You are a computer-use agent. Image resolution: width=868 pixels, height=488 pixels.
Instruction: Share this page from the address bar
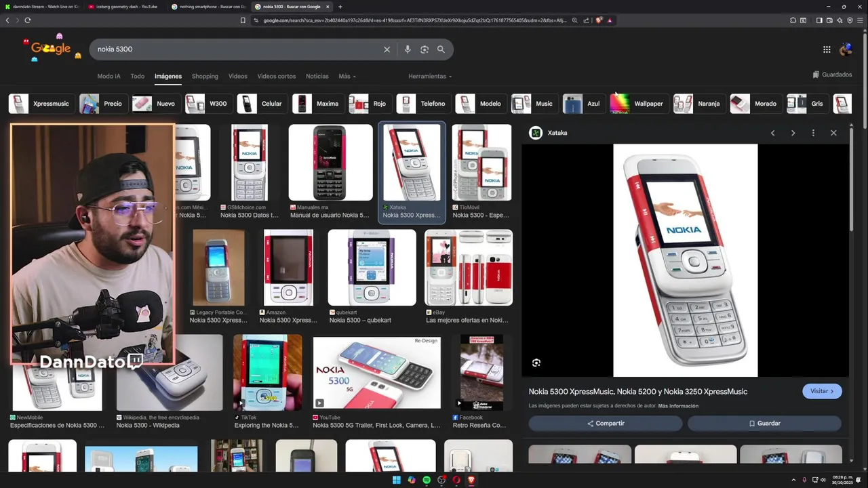coord(587,20)
